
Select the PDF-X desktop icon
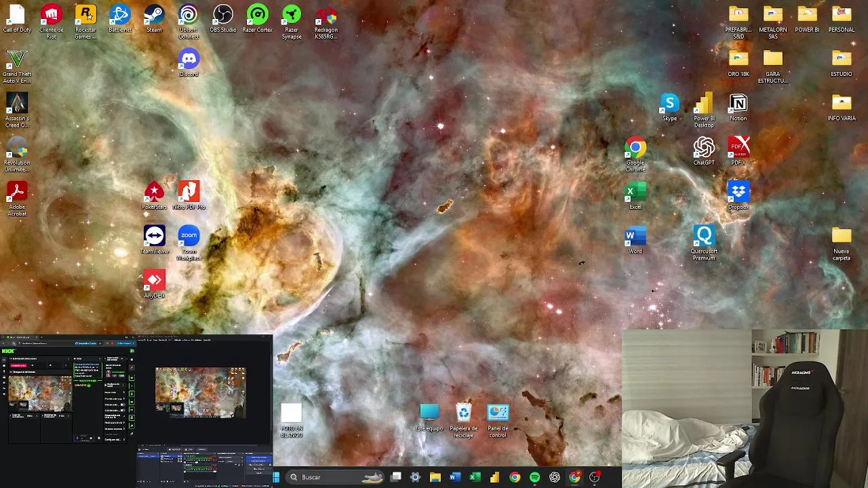pos(738,152)
